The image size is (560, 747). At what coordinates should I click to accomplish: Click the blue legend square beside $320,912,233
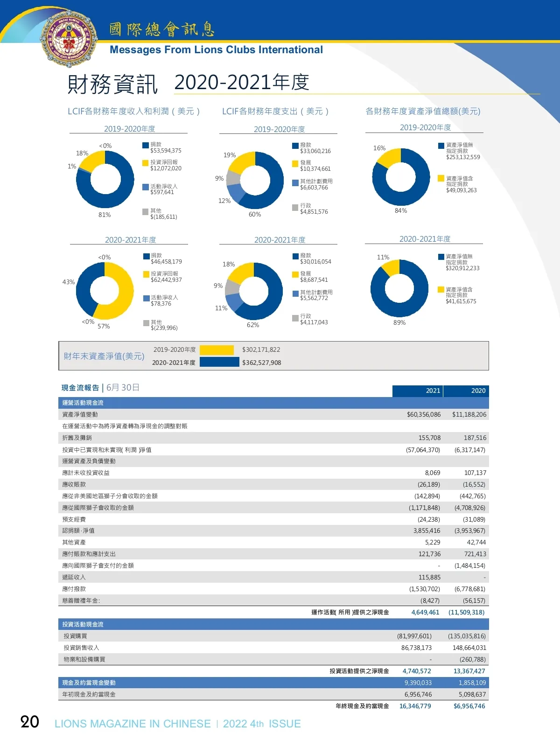441,257
